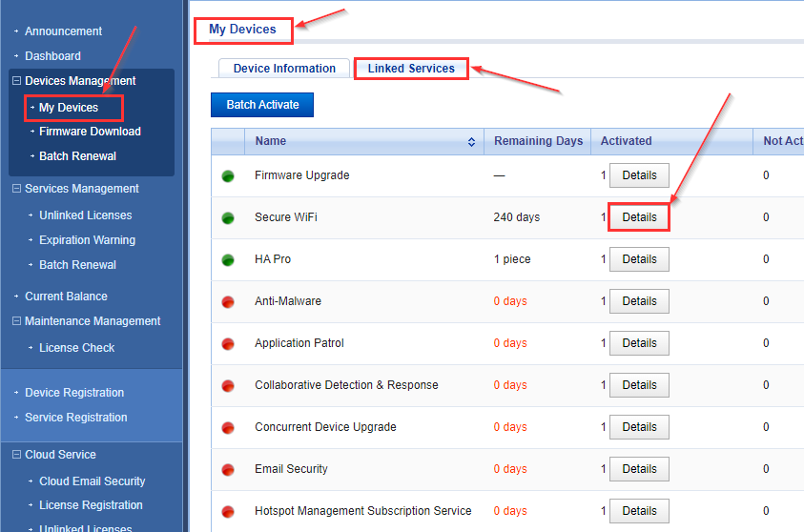Click the Name column sort arrows
The width and height of the screenshot is (804, 532).
tap(471, 142)
